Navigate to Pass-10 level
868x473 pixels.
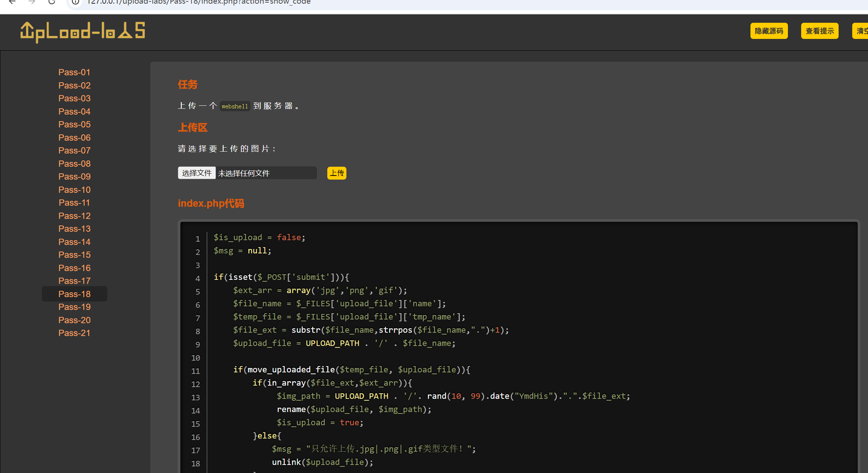(74, 190)
